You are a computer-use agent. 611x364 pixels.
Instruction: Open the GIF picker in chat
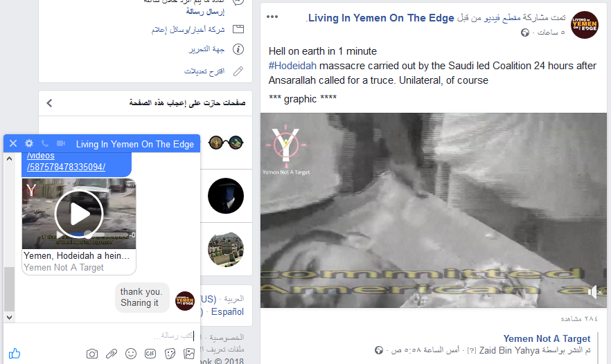click(x=150, y=354)
